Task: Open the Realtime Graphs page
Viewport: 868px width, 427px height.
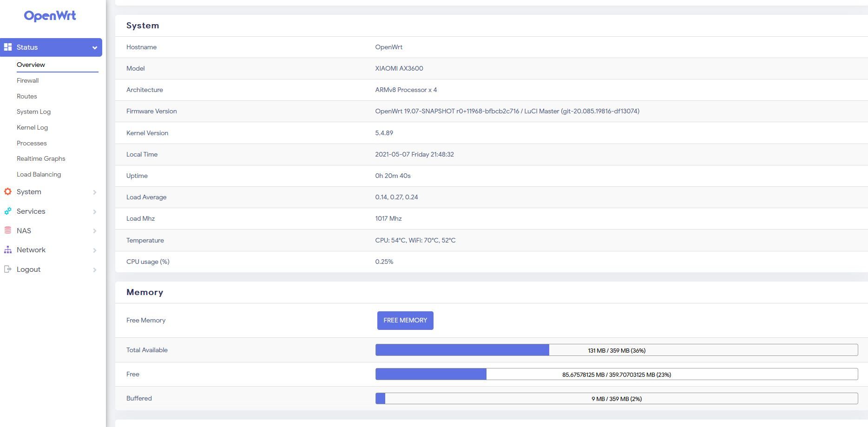Action: coord(41,158)
